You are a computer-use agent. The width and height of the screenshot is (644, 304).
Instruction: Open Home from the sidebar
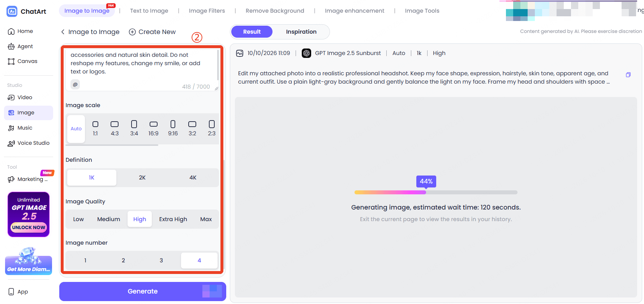click(x=20, y=31)
